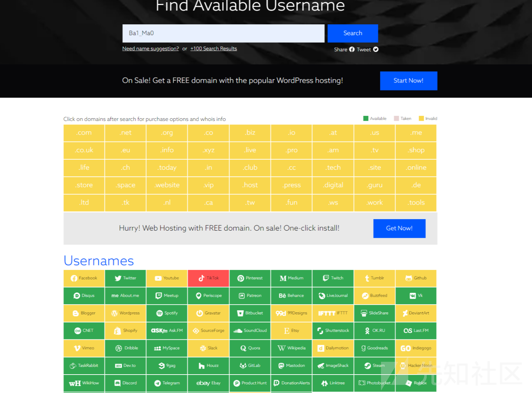This screenshot has width=532, height=393.
Task: Open the Telegram username tile
Action: (x=167, y=383)
